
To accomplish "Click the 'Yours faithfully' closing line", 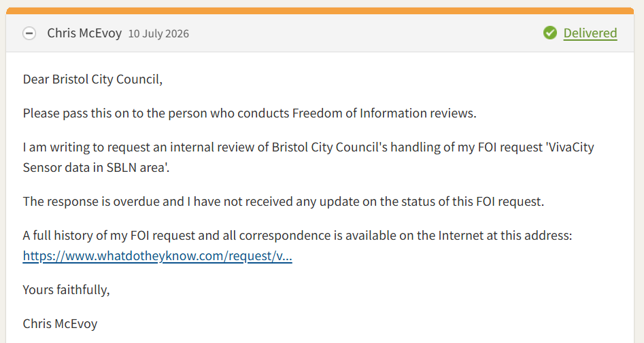I will [x=66, y=289].
